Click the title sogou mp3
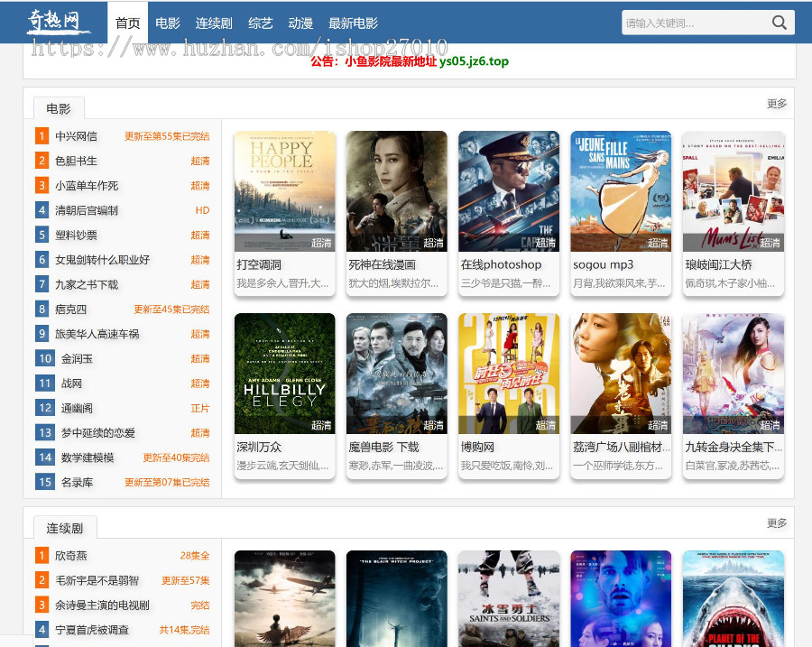Viewport: 812px width, 647px height. pyautogui.click(x=604, y=264)
